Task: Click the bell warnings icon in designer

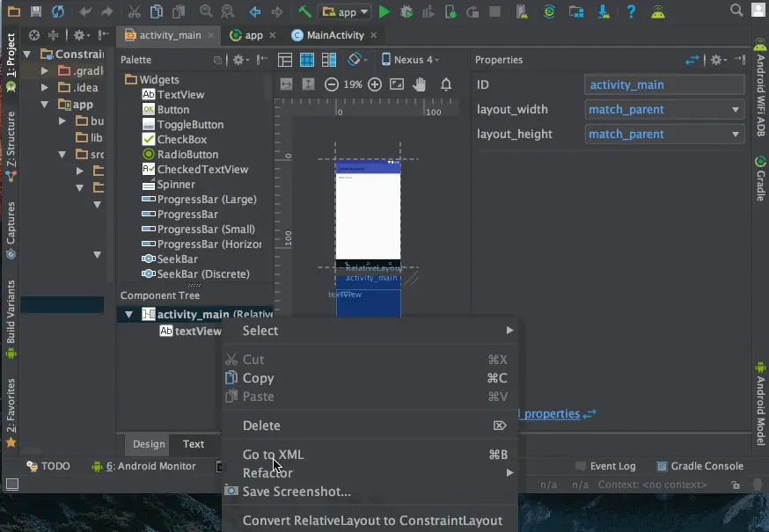Action: coord(446,84)
